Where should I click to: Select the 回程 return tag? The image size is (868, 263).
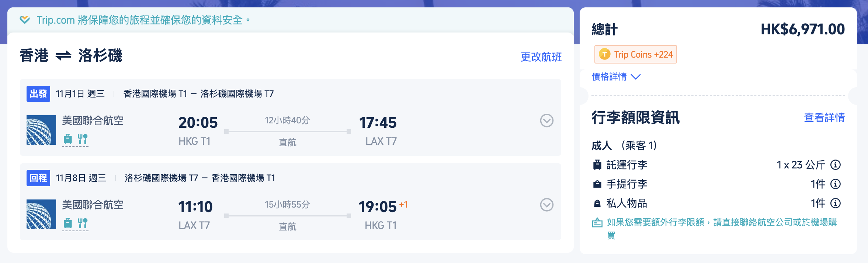tap(38, 178)
